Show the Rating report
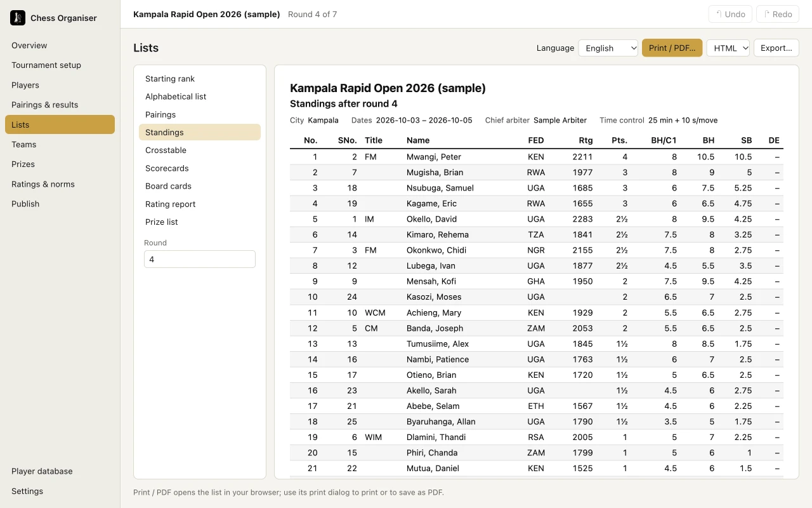The height and width of the screenshot is (508, 812). coord(200,204)
